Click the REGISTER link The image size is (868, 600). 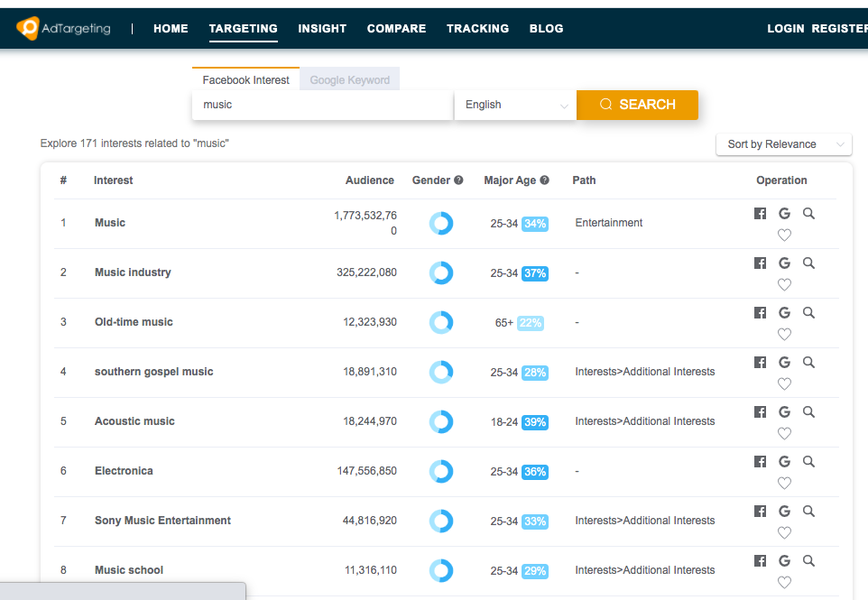pos(839,28)
